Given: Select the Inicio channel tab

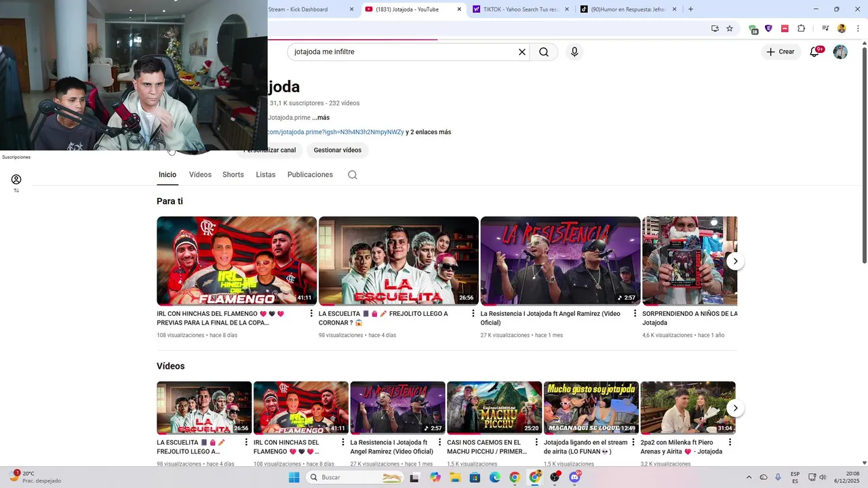Looking at the screenshot, I should click(x=167, y=175).
